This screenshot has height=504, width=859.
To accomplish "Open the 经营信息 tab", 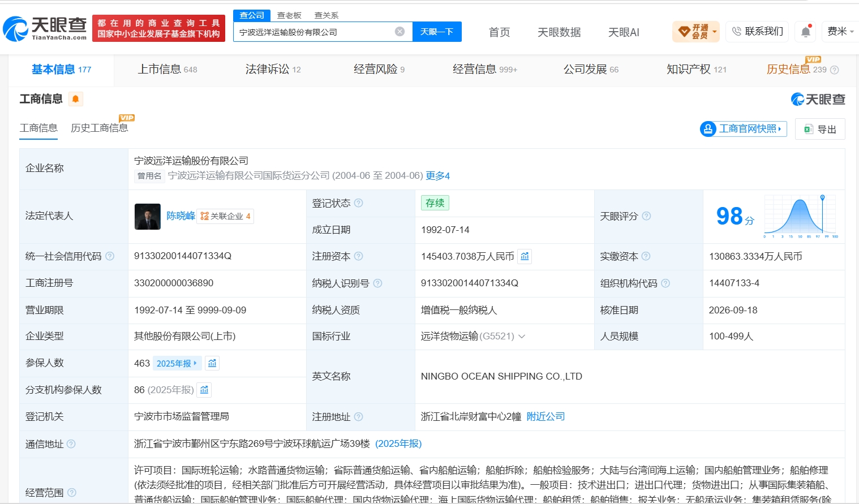I will click(x=485, y=70).
